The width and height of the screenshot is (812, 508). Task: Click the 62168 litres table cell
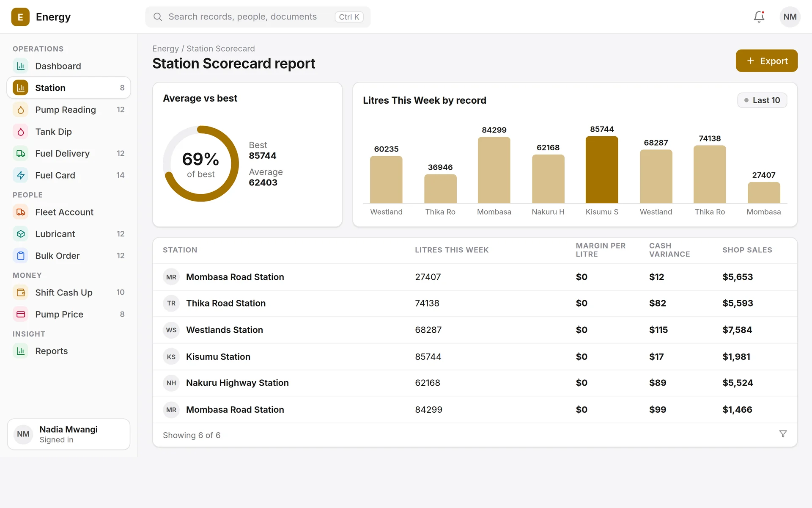(428, 383)
